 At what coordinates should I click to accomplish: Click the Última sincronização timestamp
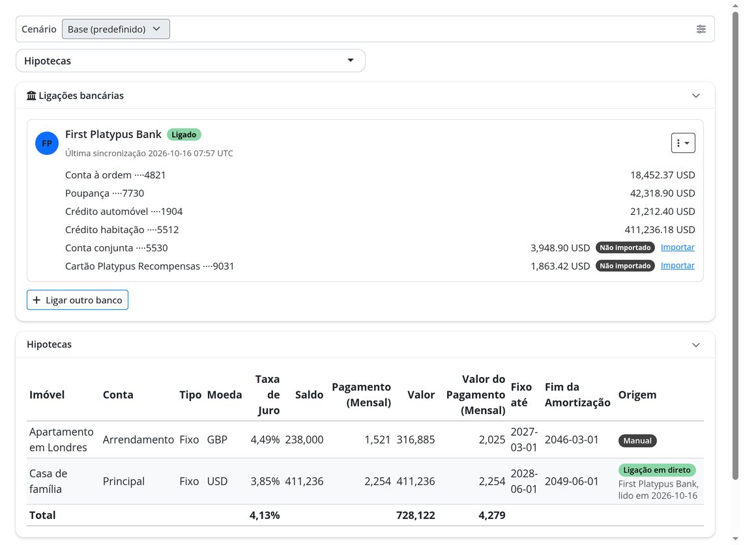tap(149, 153)
